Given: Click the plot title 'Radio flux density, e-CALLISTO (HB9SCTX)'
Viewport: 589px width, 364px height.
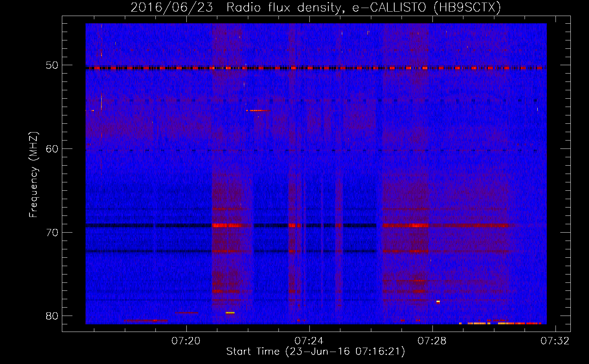Looking at the screenshot, I should pos(363,8).
